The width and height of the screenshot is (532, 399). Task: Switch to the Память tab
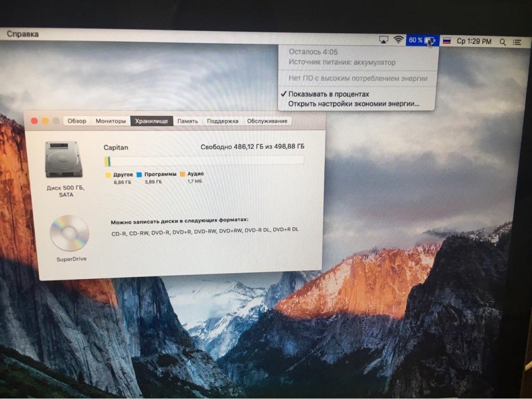point(188,121)
